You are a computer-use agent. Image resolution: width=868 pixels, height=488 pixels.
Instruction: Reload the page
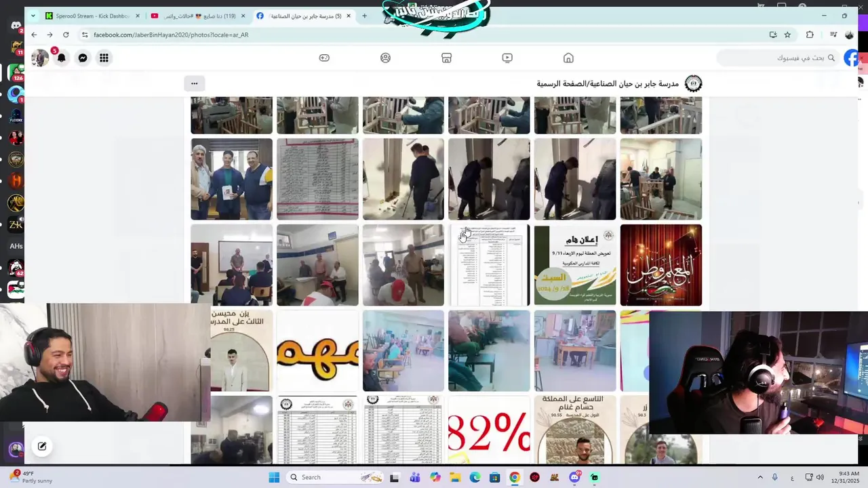[x=66, y=35]
